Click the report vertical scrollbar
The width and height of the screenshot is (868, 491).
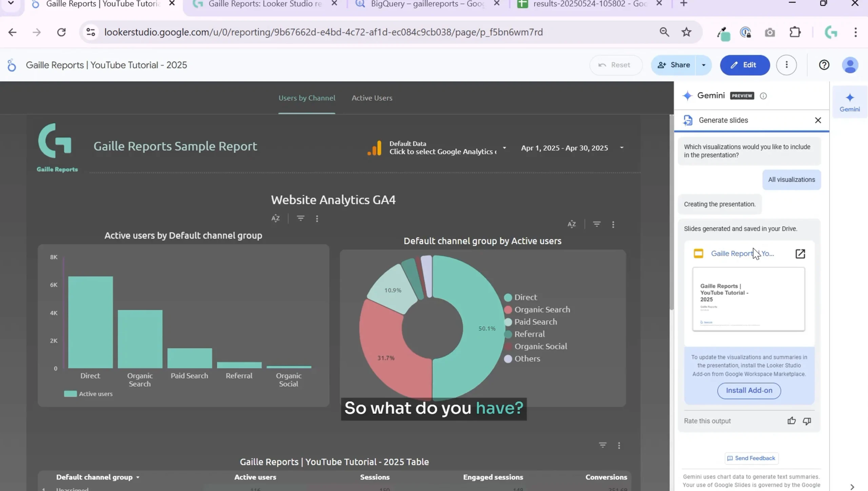pos(671,212)
